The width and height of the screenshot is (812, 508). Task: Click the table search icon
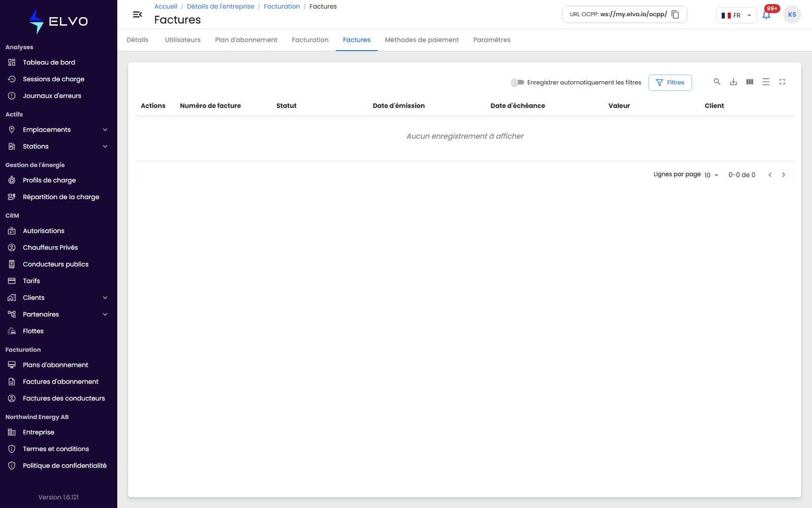click(x=717, y=82)
